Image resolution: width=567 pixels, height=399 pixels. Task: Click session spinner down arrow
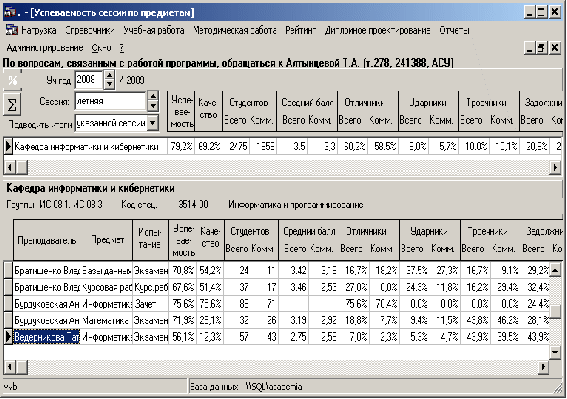tap(153, 106)
